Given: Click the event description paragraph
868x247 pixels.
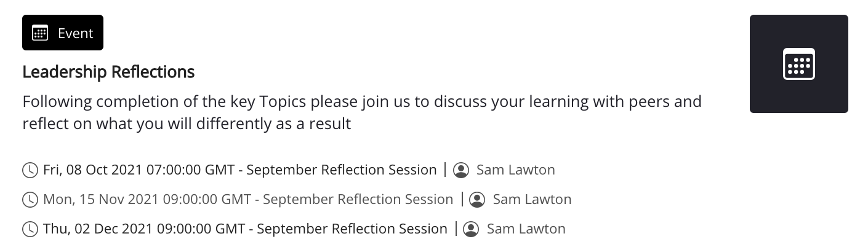Looking at the screenshot, I should point(361,112).
